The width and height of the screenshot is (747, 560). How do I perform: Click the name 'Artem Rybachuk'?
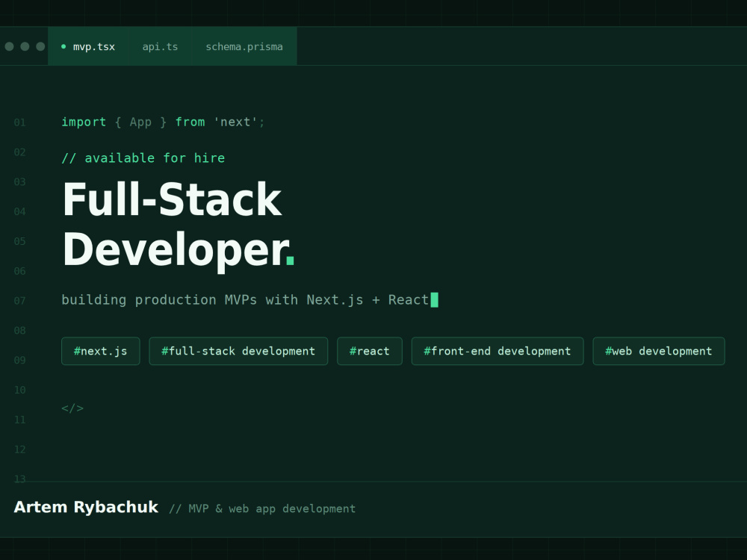pos(86,507)
